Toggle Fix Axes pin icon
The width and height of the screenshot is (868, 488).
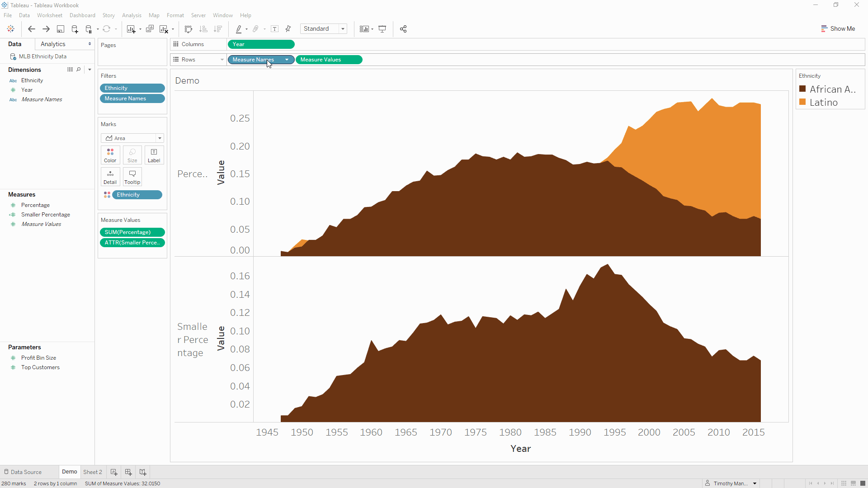tap(288, 29)
